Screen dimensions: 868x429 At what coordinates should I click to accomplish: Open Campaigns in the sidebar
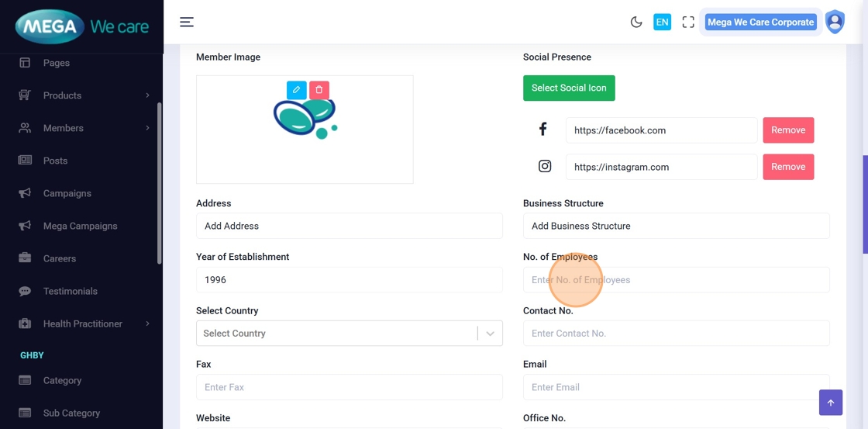[67, 193]
